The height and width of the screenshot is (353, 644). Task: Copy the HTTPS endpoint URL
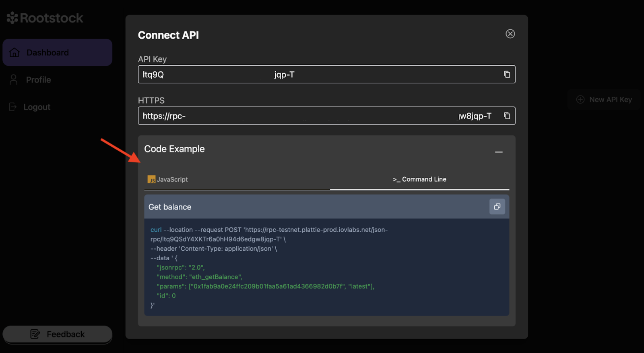[x=507, y=116]
